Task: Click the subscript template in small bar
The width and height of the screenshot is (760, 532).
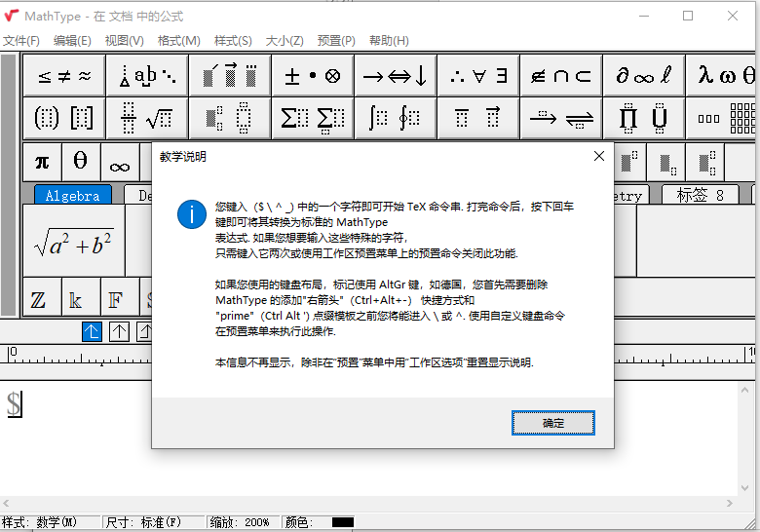Action: coord(666,162)
